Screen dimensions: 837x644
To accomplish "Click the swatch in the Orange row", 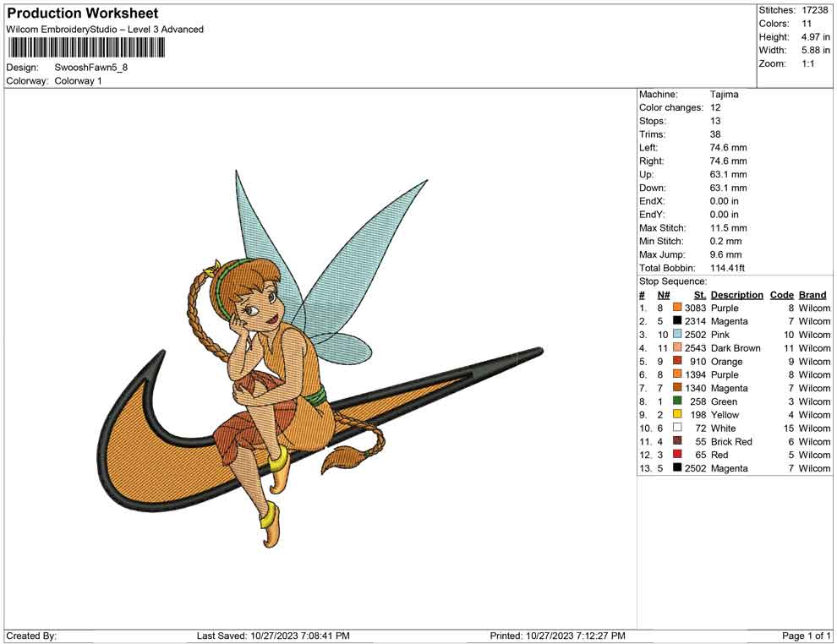I will [x=677, y=361].
